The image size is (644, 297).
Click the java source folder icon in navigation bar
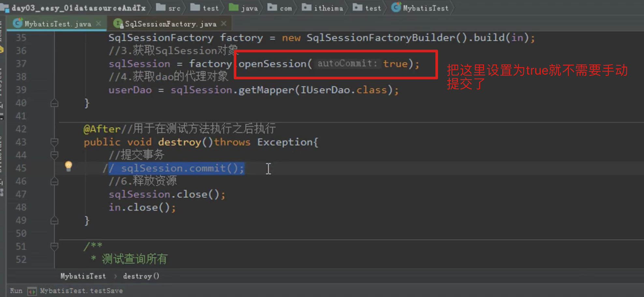click(x=233, y=7)
